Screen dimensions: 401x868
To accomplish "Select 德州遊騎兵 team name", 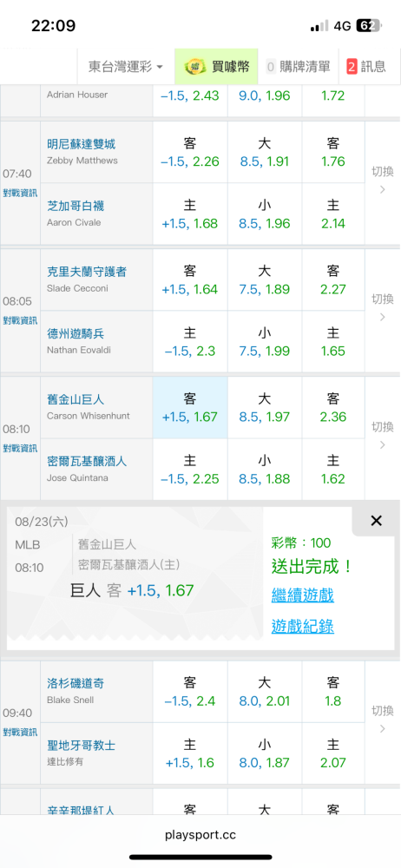I will tap(76, 334).
